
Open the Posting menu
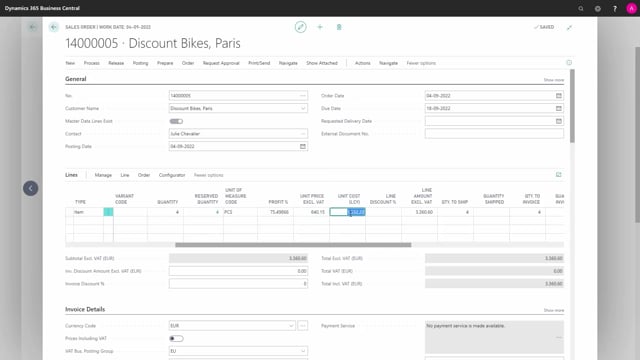pos(140,63)
